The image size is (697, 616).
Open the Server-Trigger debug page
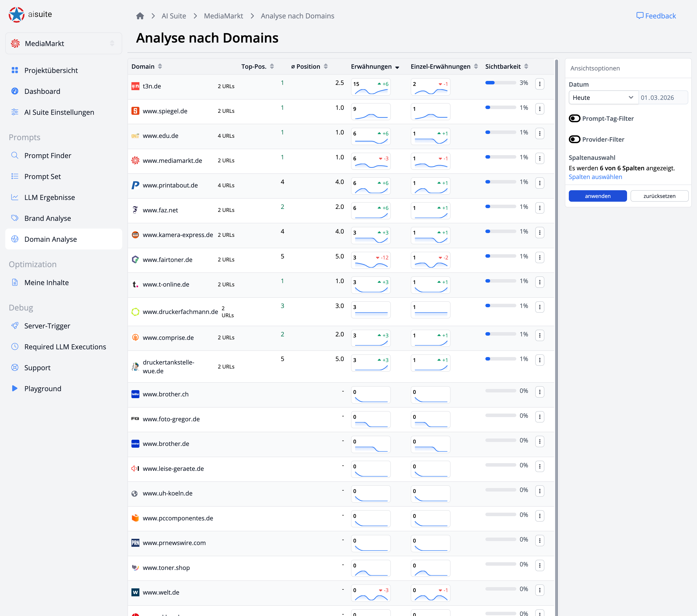point(47,326)
